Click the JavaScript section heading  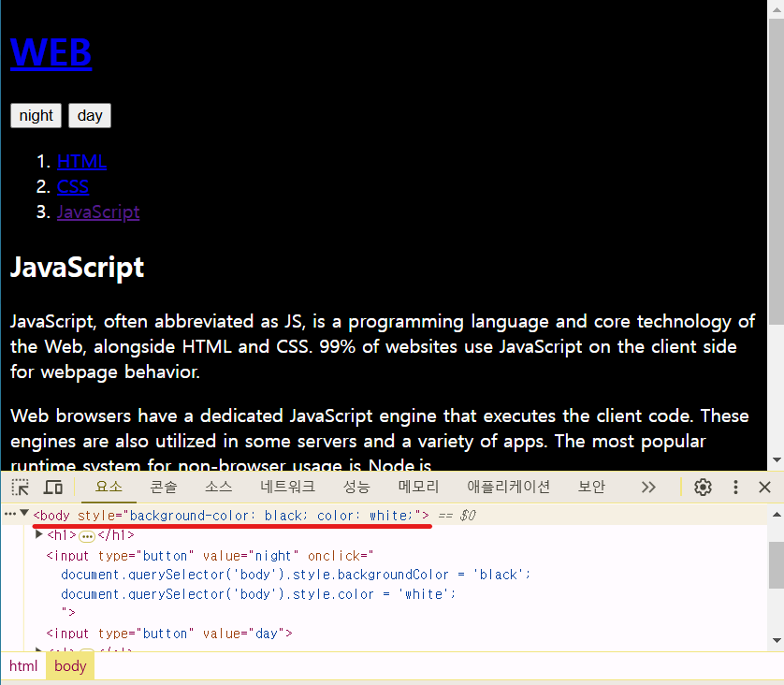77,268
